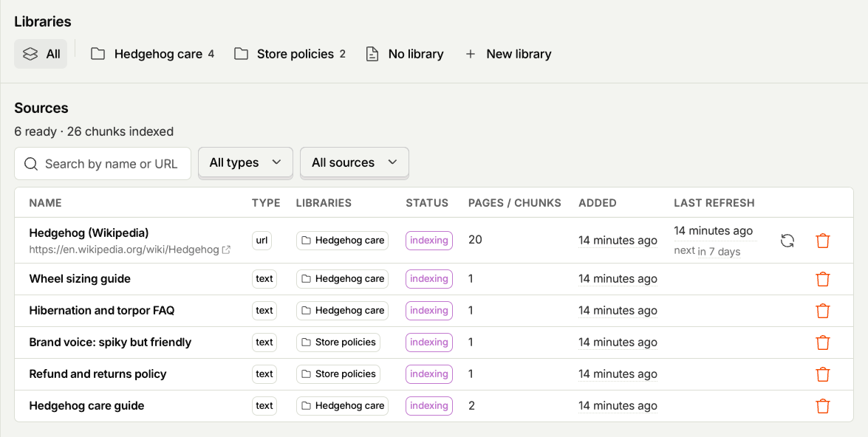This screenshot has height=437, width=868.
Task: Click the NAME column header
Action: [45, 203]
